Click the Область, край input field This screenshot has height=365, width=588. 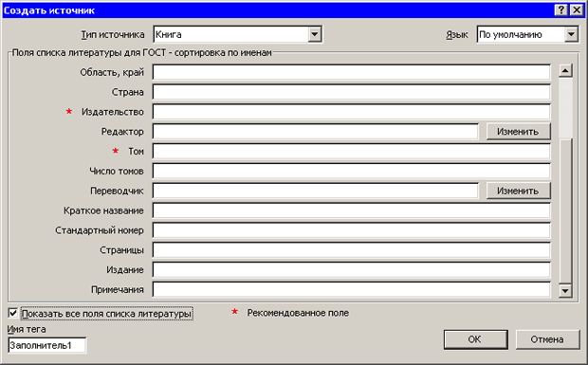pos(351,72)
